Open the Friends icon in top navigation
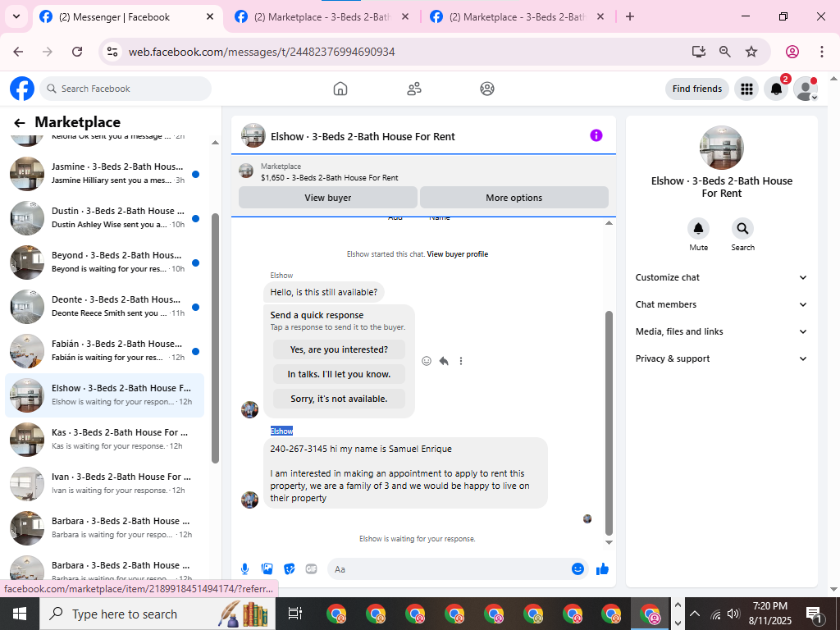 (x=414, y=89)
